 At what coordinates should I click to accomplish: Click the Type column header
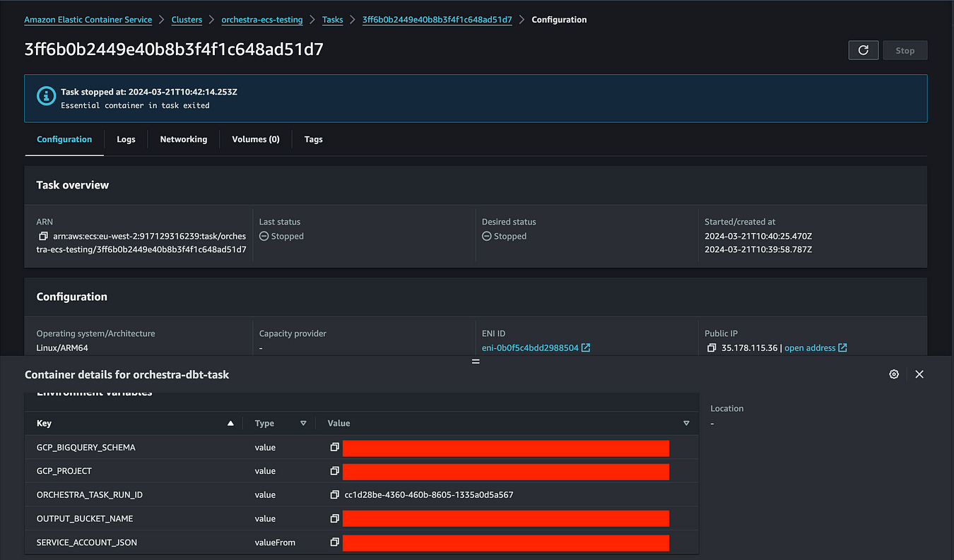coord(264,424)
